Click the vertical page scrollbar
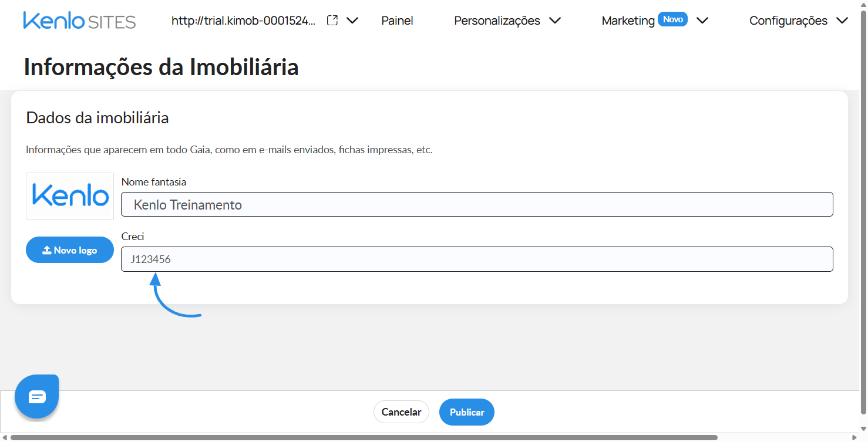The height and width of the screenshot is (442, 868). pos(863,211)
